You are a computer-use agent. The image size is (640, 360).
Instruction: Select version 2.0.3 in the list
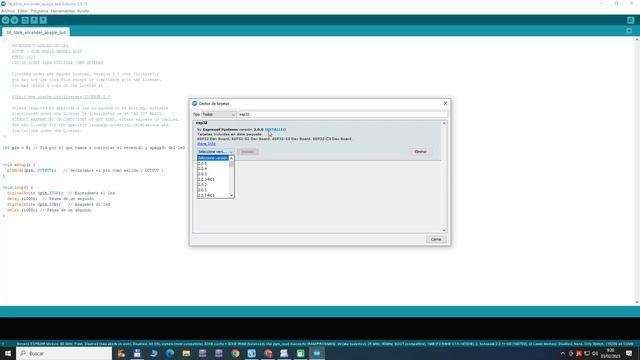(x=213, y=174)
